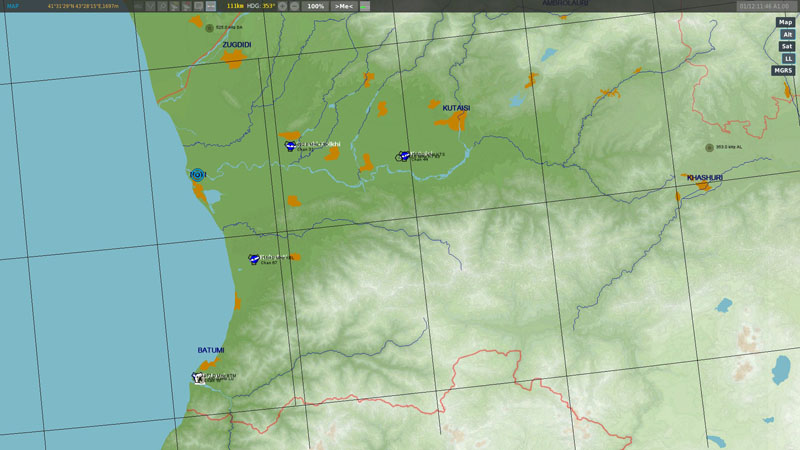800x450 pixels.
Task: Click the MAP label in top bar
Action: click(x=12, y=6)
